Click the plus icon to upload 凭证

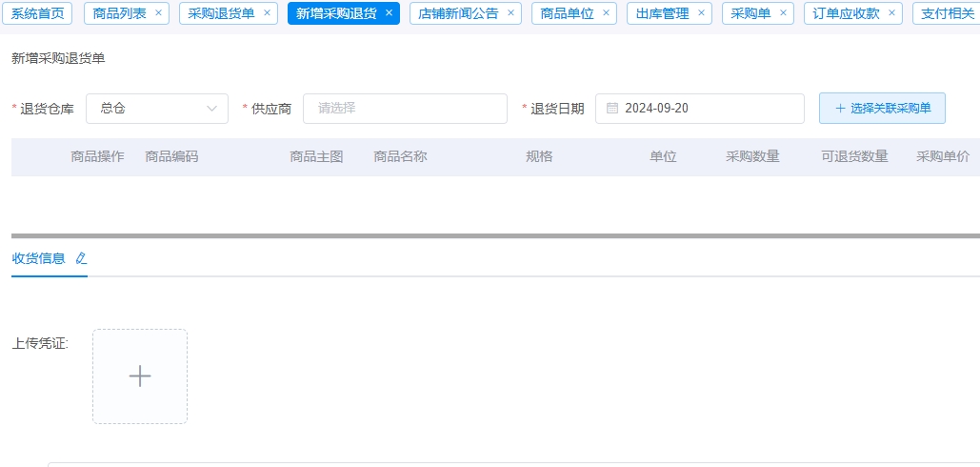point(140,376)
